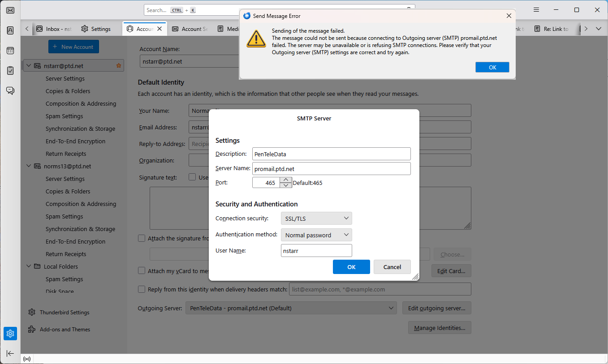Click the Edit outgoing server button
The height and width of the screenshot is (364, 608).
[x=437, y=308]
